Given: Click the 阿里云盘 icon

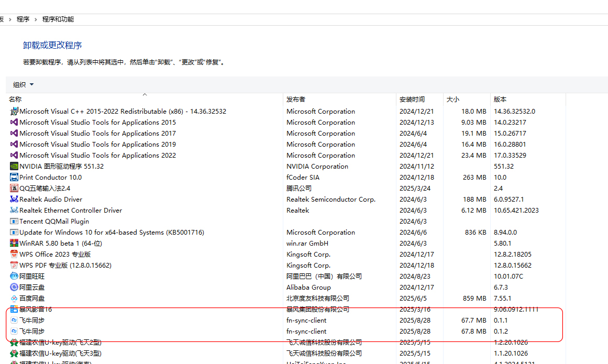Looking at the screenshot, I should point(14,287).
